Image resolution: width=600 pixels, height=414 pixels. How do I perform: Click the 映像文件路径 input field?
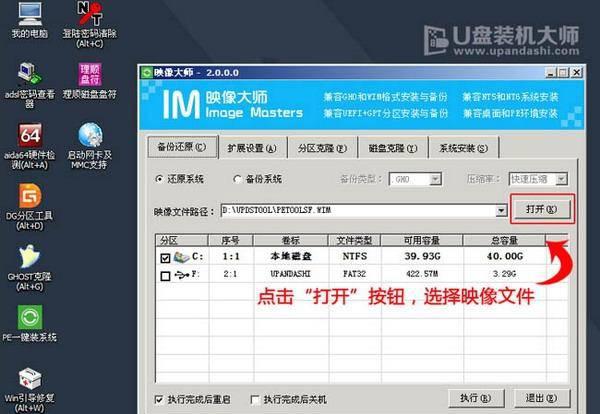pos(359,210)
